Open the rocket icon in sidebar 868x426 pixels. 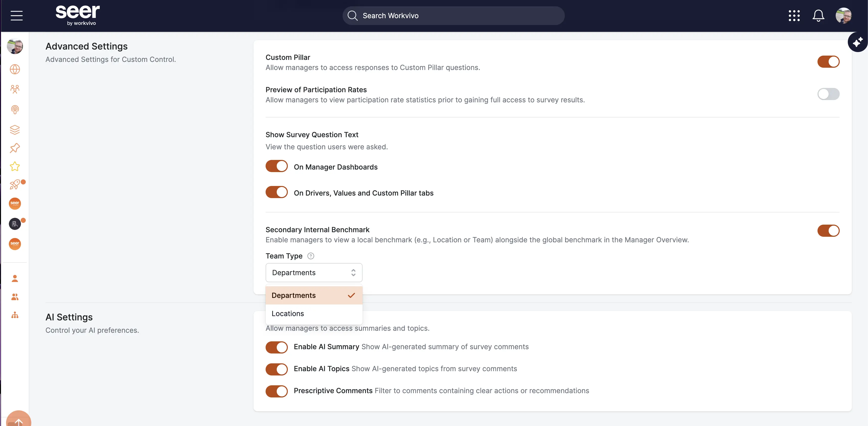click(x=15, y=185)
